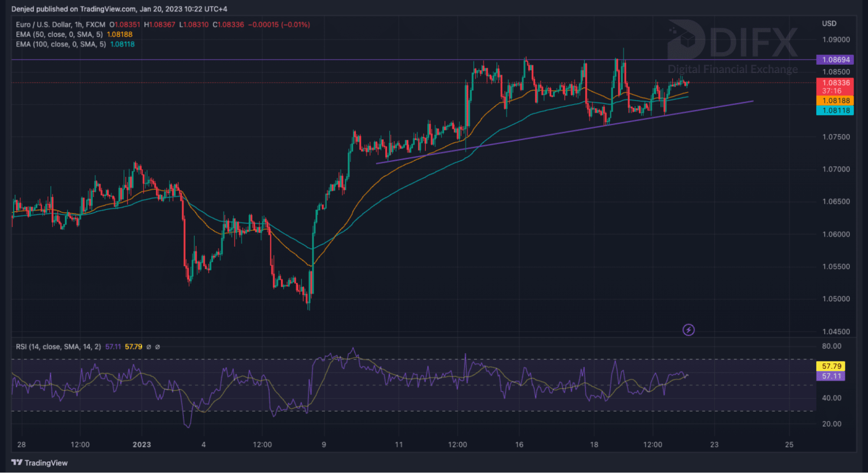Click the 23 date label on time axis
Viewport: 868px width, 473px height.
pos(714,444)
